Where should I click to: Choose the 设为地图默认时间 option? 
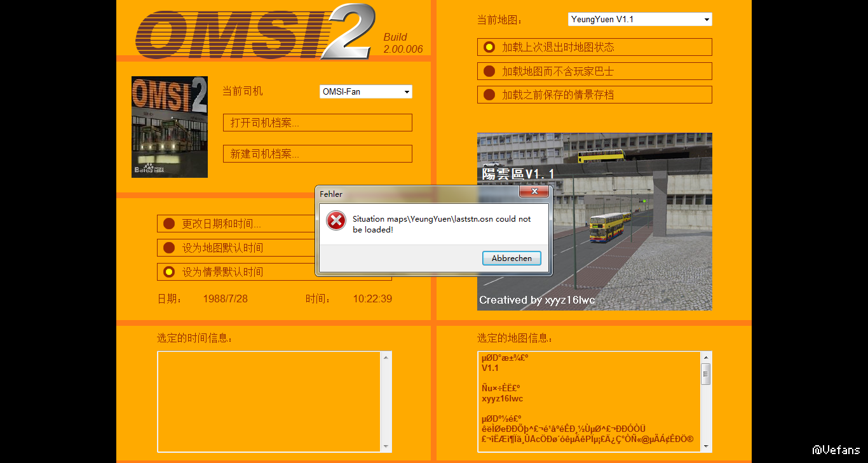(x=236, y=248)
